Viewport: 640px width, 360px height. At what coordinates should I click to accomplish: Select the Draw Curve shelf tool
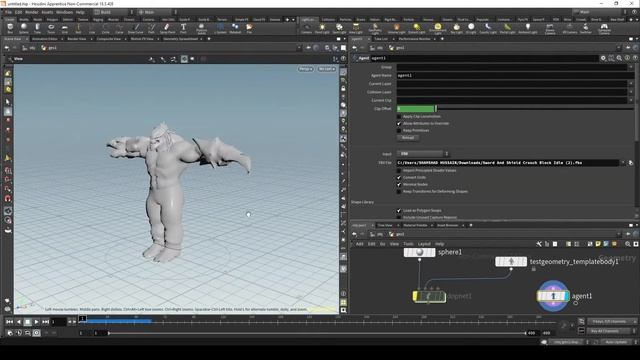[x=136, y=29]
